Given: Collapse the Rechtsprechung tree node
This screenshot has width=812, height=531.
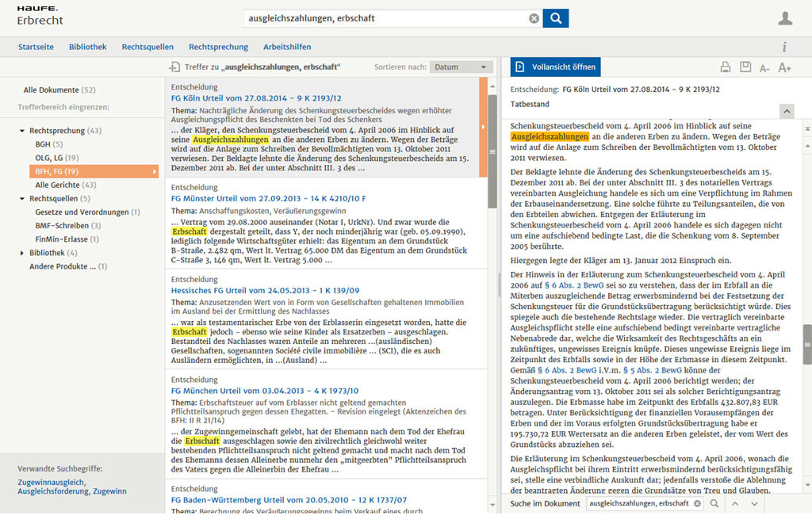Looking at the screenshot, I should (21, 131).
